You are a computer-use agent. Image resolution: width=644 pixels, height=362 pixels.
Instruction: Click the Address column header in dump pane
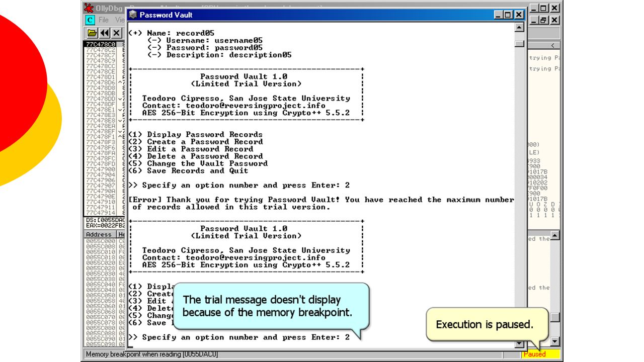pyautogui.click(x=99, y=234)
